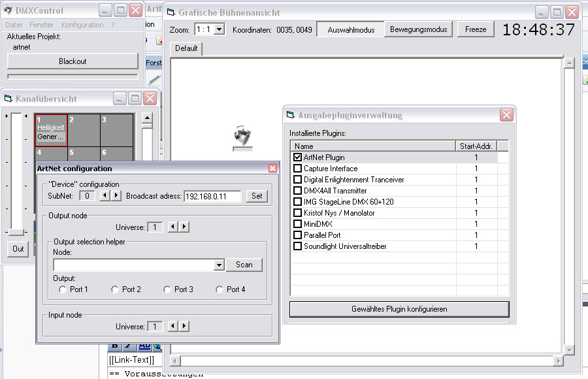Uncheck the ArtNet Plugin checkbox
The width and height of the screenshot is (588, 379).
coord(297,157)
